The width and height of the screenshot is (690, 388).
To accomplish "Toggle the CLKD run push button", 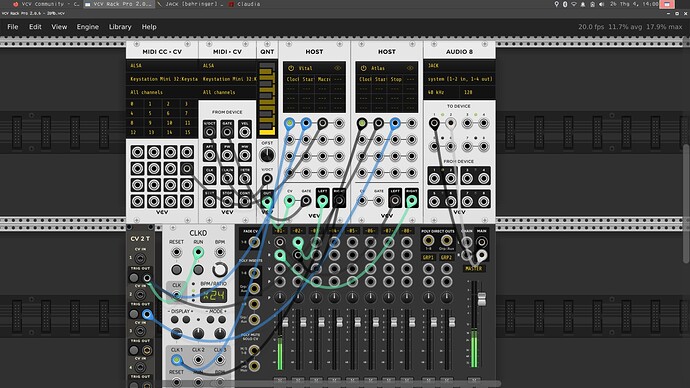I will 198,269.
